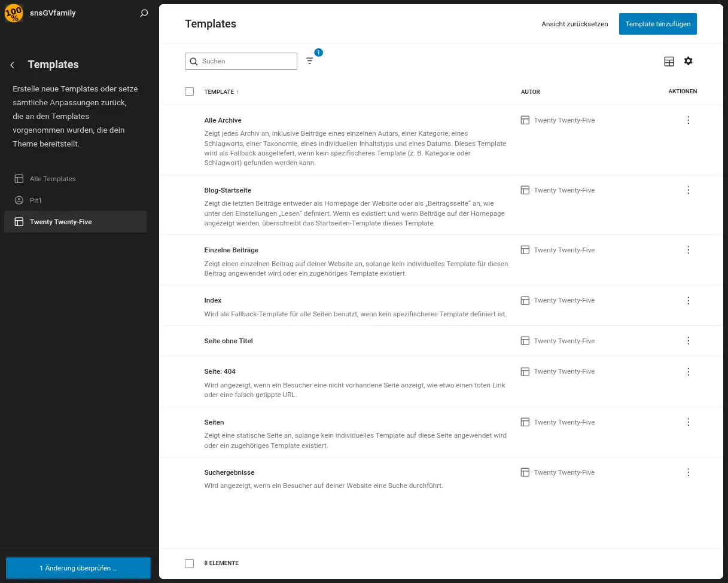Viewport: 728px width, 583px height.
Task: Select Pit1 author in sidebar
Action: 75,200
